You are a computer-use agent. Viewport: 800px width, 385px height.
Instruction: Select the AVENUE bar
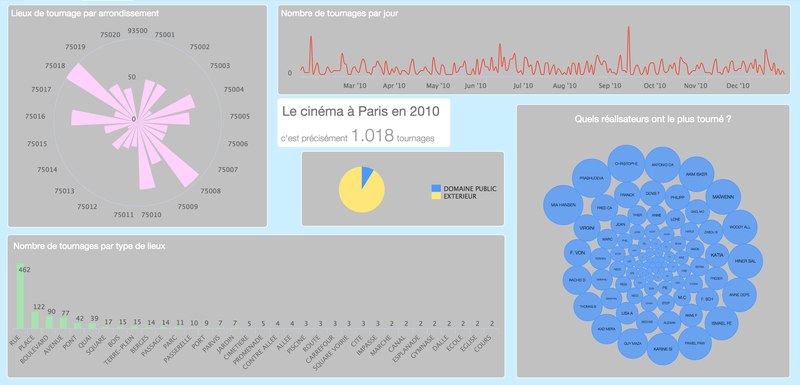click(x=63, y=323)
